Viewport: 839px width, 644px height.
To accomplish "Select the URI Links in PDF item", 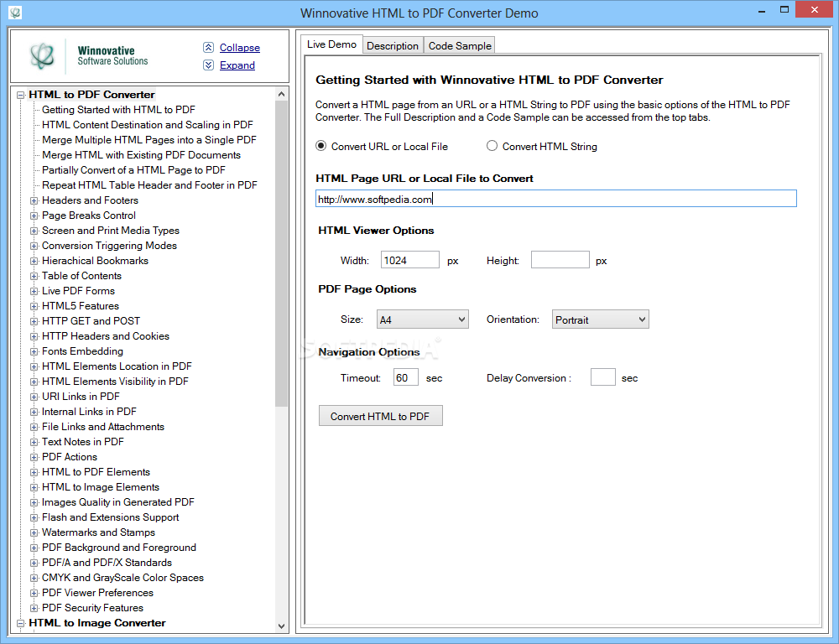I will 81,397.
